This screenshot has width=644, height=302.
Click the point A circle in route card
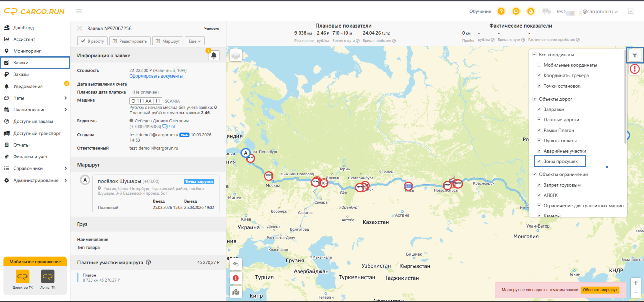point(85,180)
